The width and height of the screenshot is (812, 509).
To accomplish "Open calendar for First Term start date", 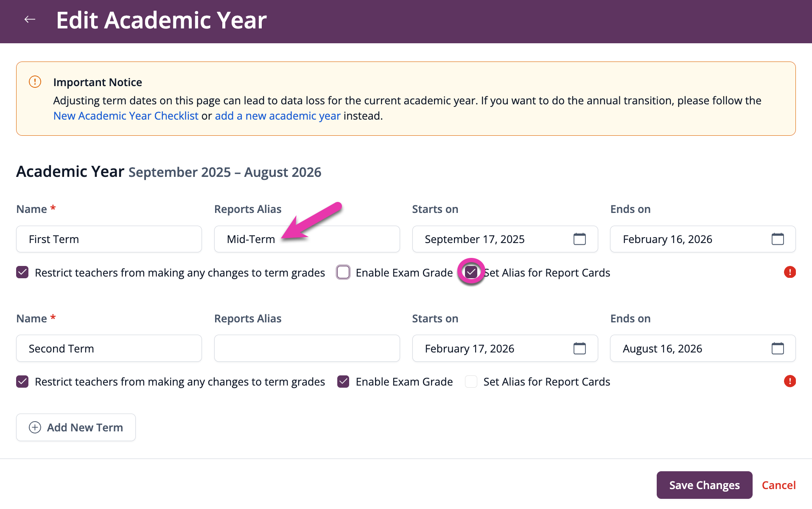I will (580, 239).
